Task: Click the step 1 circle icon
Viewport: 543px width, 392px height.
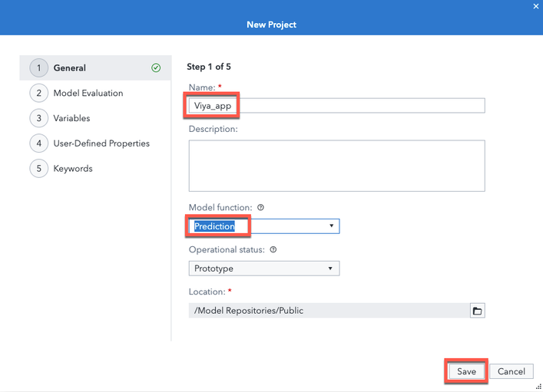Action: click(x=38, y=68)
